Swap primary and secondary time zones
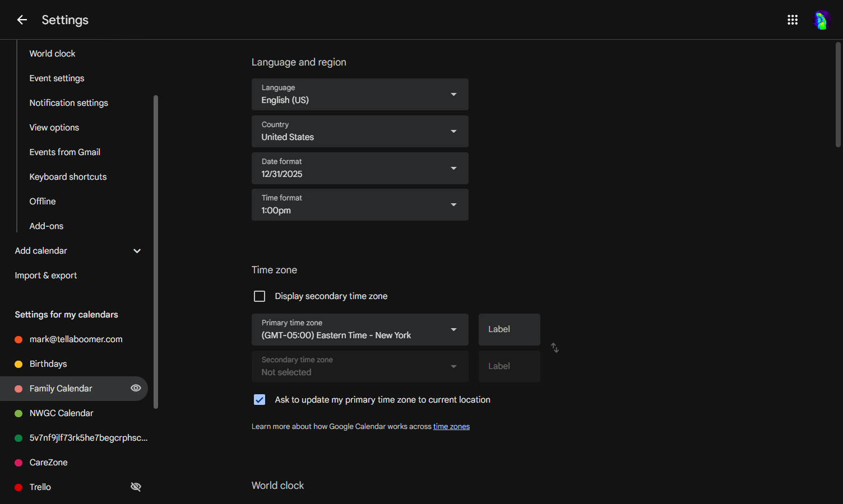This screenshot has width=843, height=504. [x=555, y=348]
